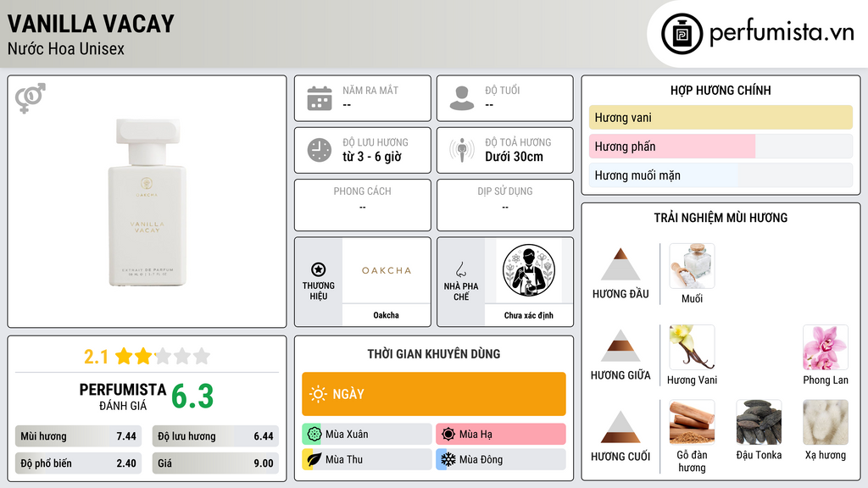
Task: Click the Nước Hoa Unisex subtitle
Action: [66, 48]
